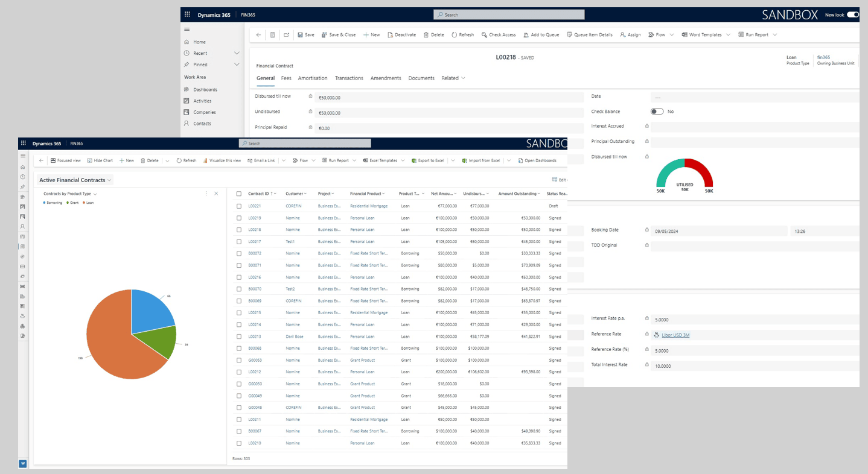This screenshot has height=474, width=868.
Task: Tick the checkbox for contract L00221
Action: (239, 206)
